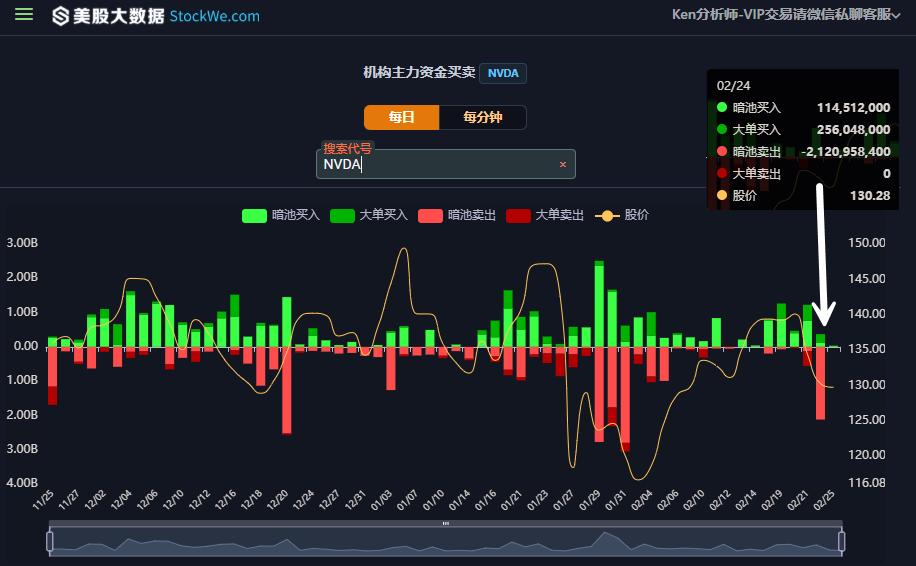Expand the Ken分析师 VIP dropdown
The image size is (916, 566).
tap(793, 14)
